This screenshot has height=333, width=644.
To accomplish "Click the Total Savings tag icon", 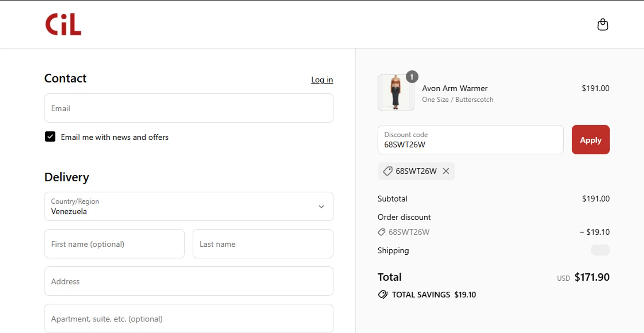I will 383,295.
